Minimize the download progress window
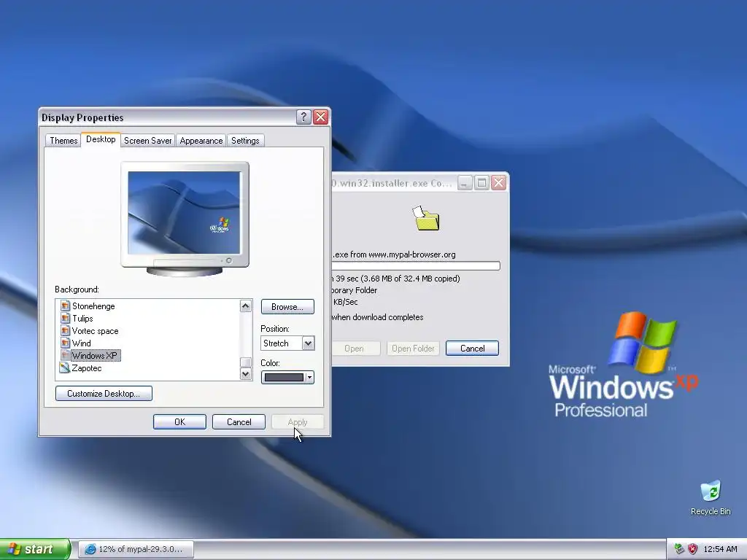The width and height of the screenshot is (747, 560). 465,183
